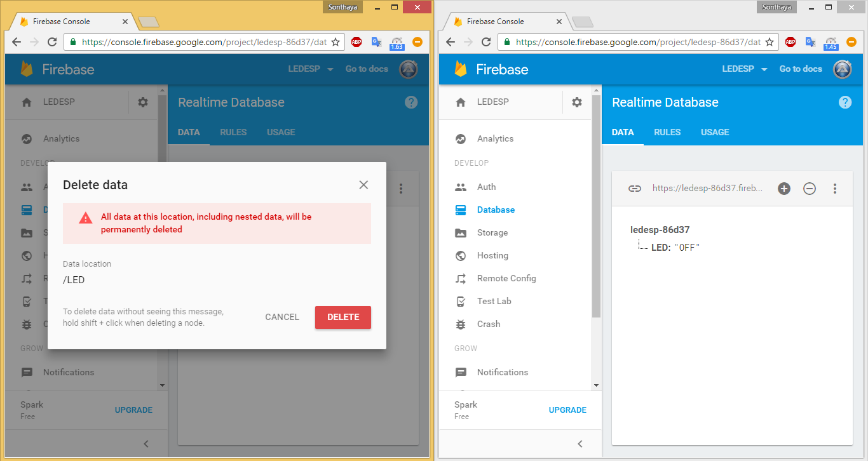Click the Notifications message icon in right window

[x=461, y=372]
